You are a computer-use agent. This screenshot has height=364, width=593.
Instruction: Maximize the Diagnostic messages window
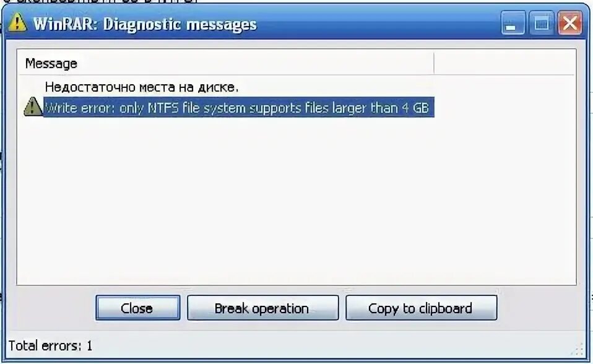pos(542,23)
